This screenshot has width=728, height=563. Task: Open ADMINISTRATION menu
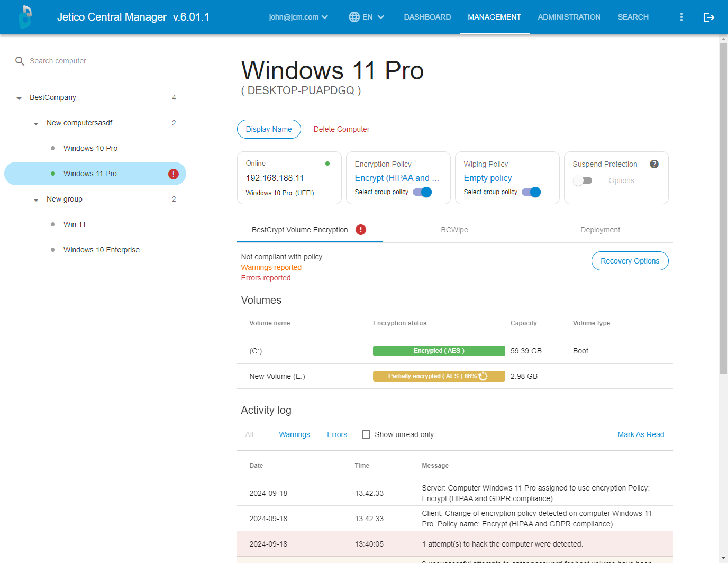coord(569,17)
